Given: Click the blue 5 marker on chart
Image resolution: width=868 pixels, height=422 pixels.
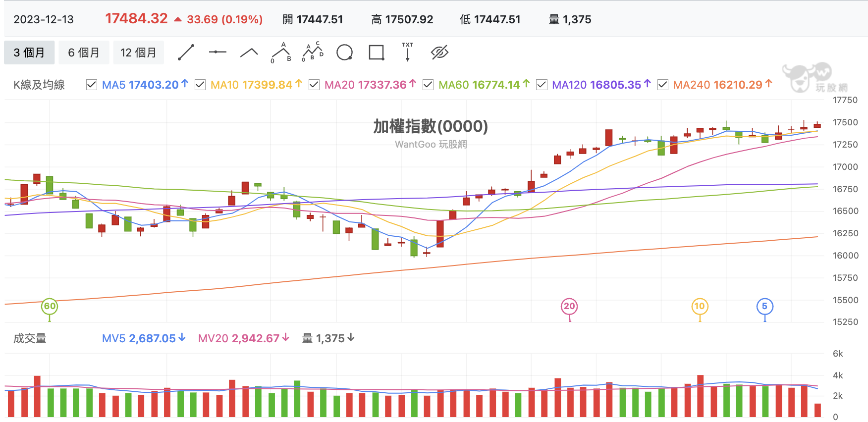Looking at the screenshot, I should 765,306.
